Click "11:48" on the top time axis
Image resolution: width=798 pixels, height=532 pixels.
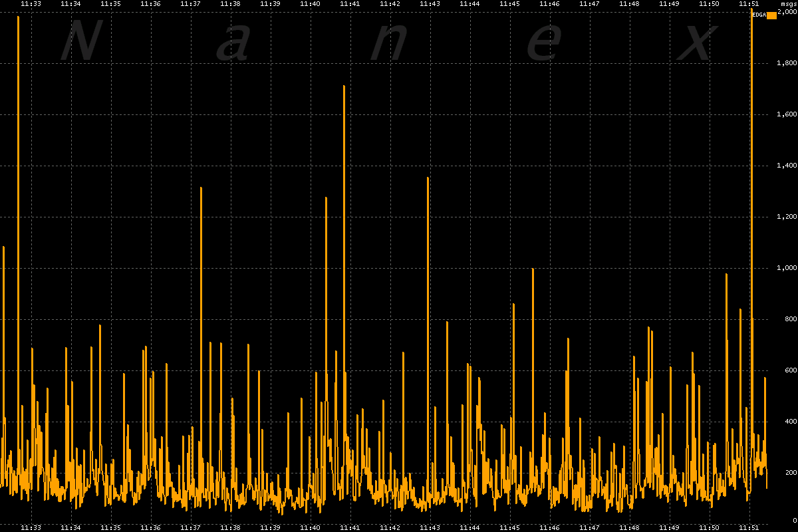[x=630, y=4]
